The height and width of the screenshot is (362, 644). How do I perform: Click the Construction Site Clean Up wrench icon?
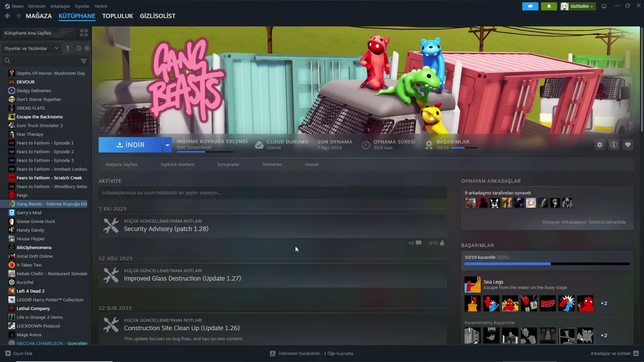(x=111, y=325)
